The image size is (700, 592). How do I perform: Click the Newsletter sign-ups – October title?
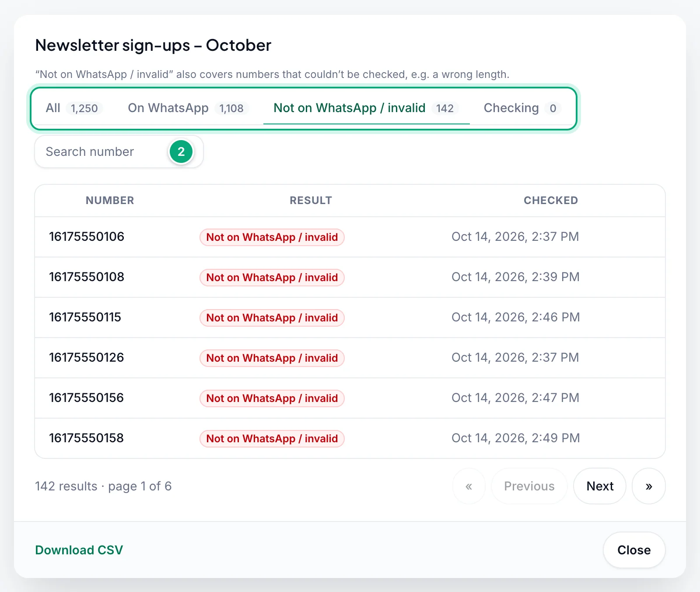tap(153, 46)
